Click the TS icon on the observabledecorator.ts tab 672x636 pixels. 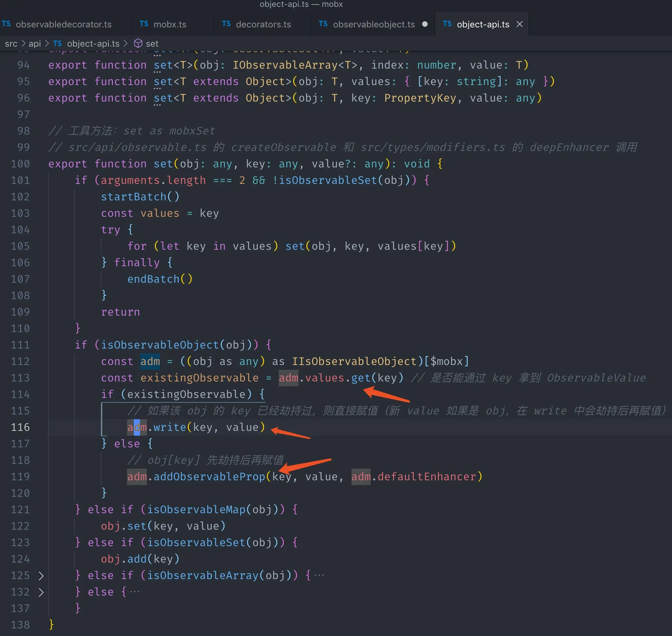6,24
